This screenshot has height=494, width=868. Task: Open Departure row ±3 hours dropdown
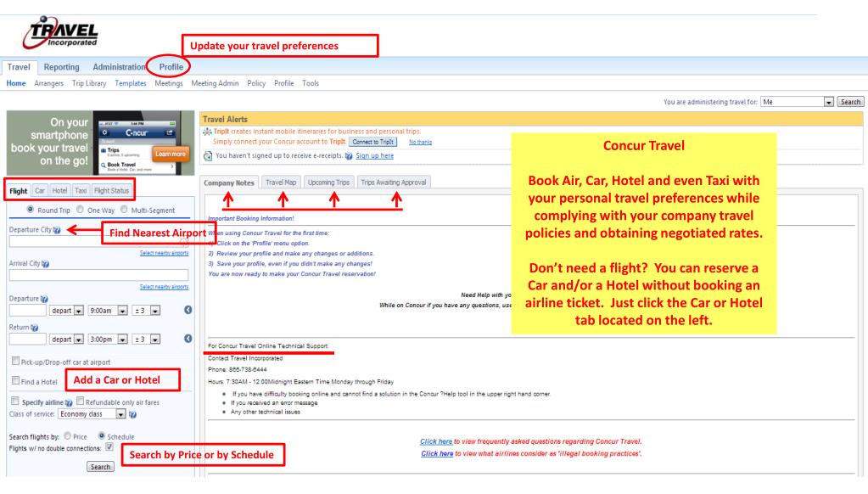tap(147, 311)
